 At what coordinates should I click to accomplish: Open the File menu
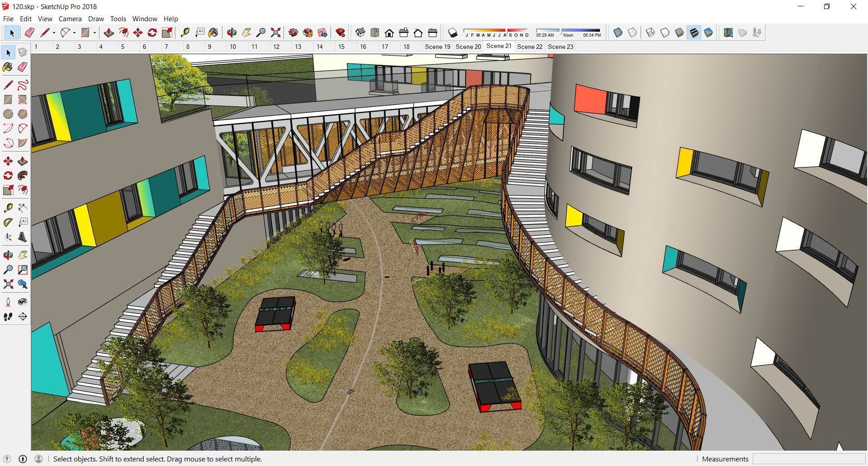pyautogui.click(x=8, y=19)
